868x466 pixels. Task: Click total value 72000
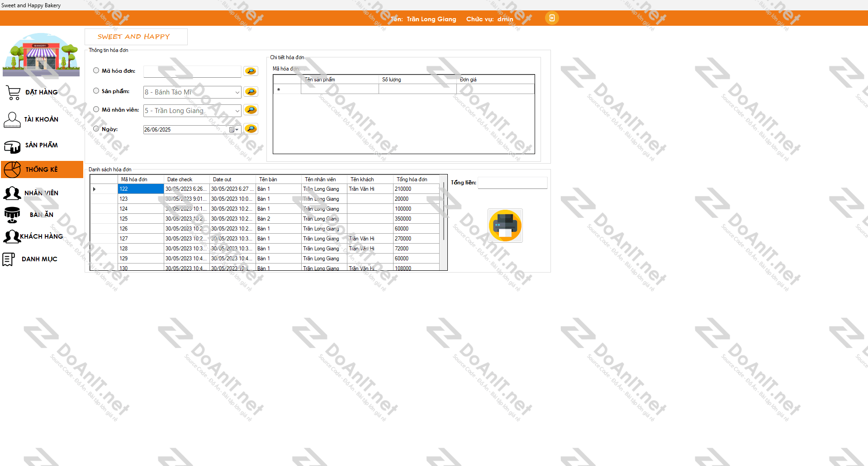tap(416, 249)
